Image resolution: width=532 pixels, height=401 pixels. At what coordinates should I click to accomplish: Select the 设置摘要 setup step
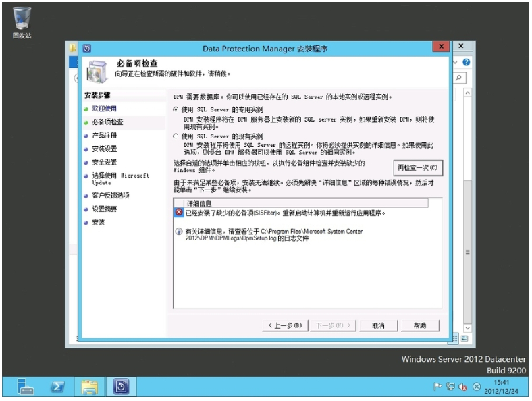point(104,209)
